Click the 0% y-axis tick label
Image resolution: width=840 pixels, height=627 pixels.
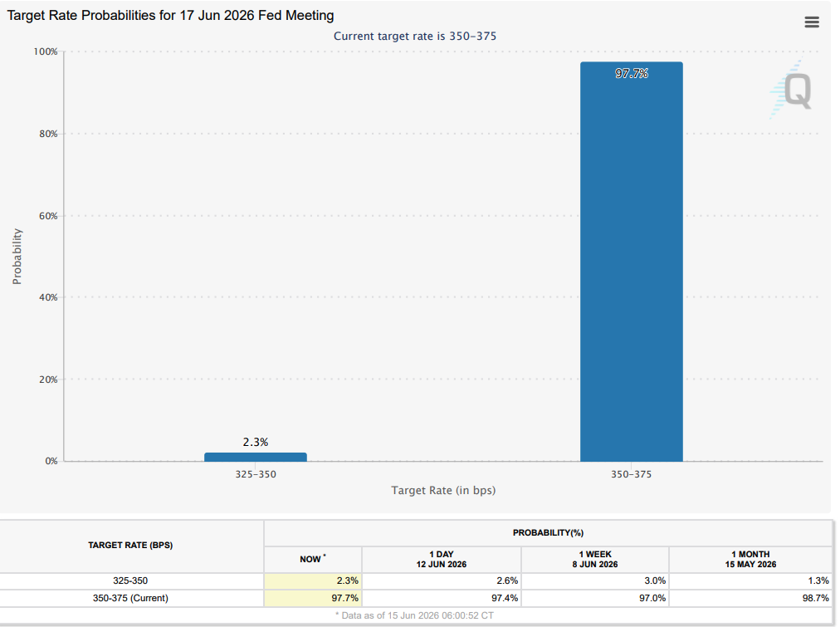(x=51, y=461)
